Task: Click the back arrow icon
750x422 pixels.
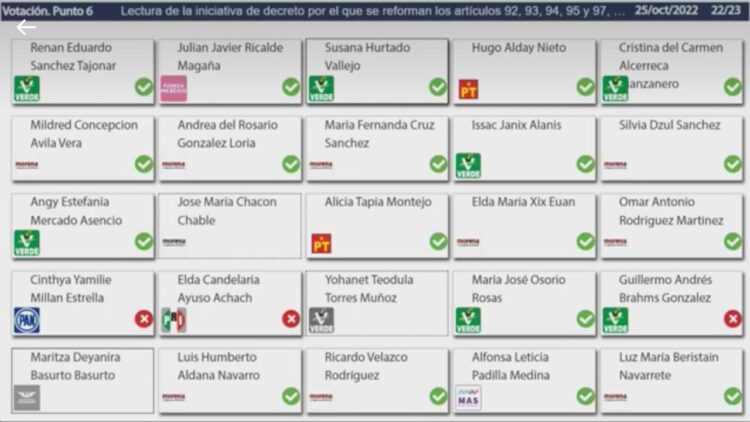Action: 26,28
